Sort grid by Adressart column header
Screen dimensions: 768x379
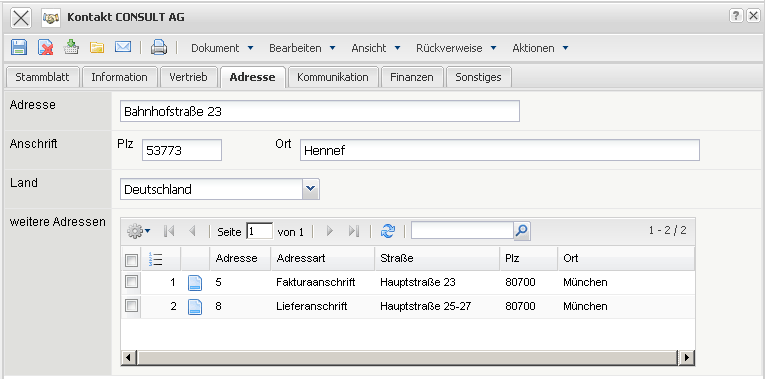(x=323, y=259)
